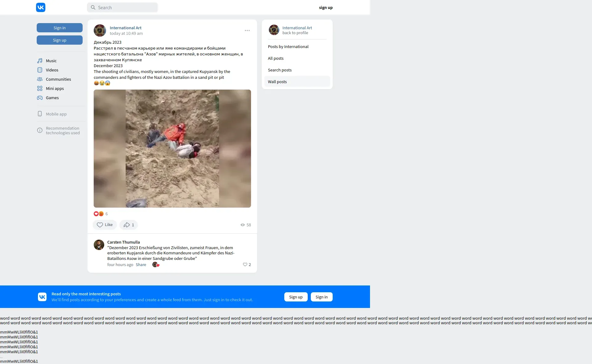Open International Art back to profile link

(x=295, y=33)
